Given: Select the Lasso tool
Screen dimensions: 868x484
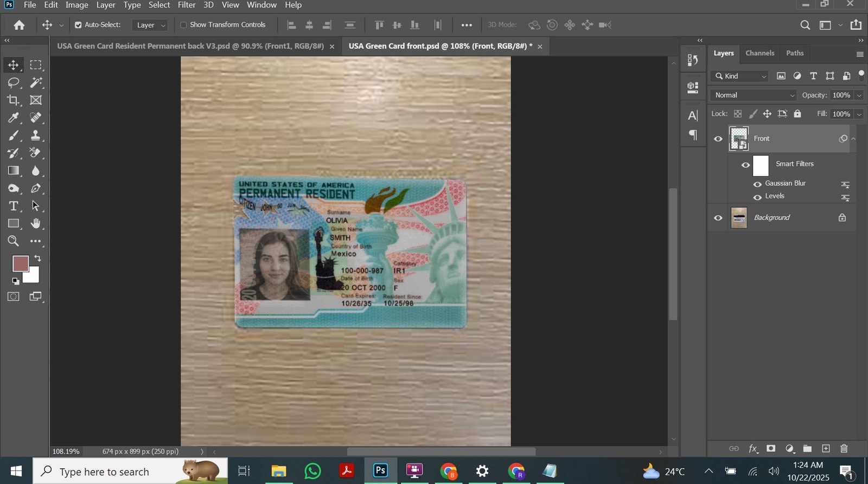Looking at the screenshot, I should [13, 82].
